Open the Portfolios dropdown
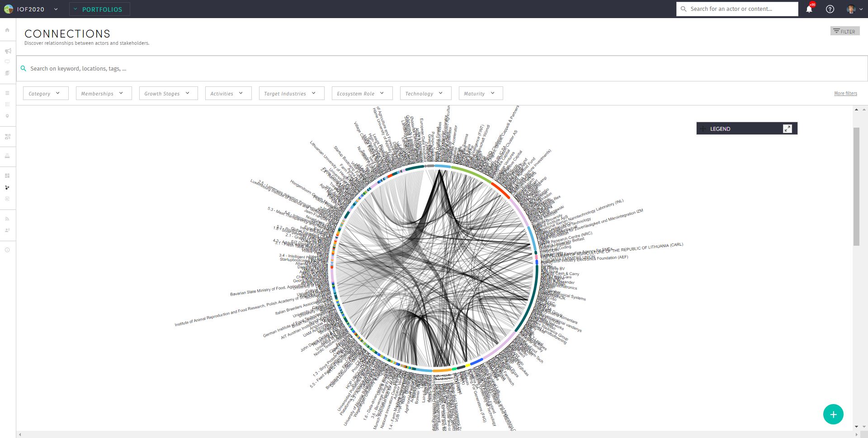This screenshot has height=438, width=868. (99, 9)
